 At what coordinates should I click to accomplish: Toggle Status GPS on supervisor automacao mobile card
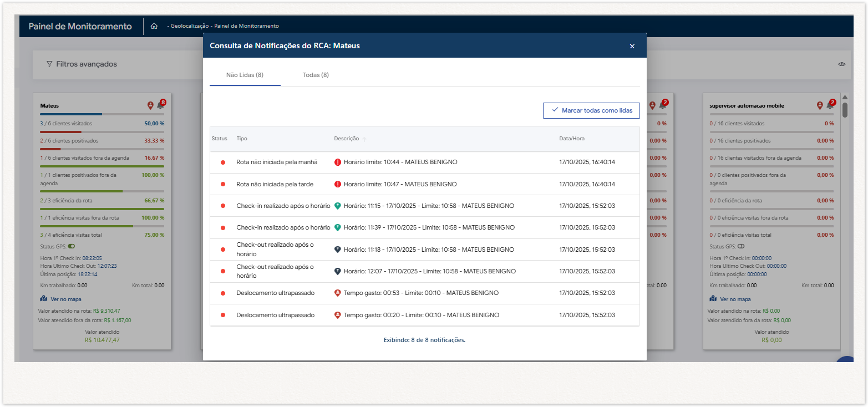click(741, 246)
